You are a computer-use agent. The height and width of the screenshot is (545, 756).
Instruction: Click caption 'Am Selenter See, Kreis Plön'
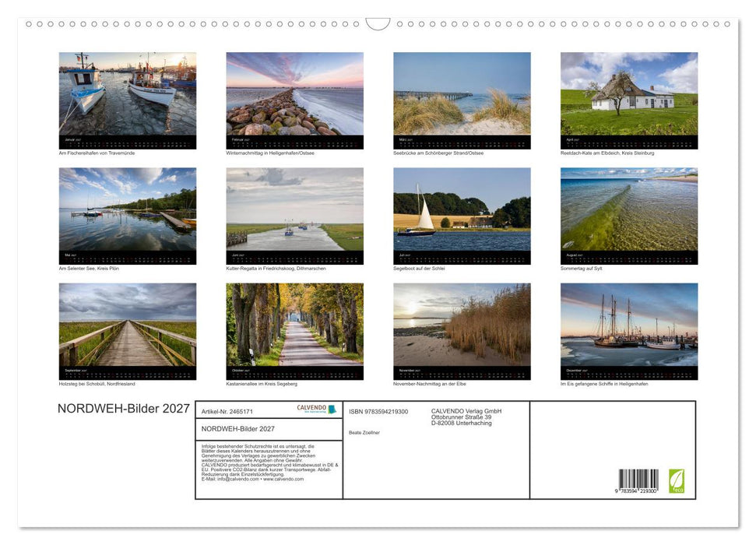click(x=89, y=268)
